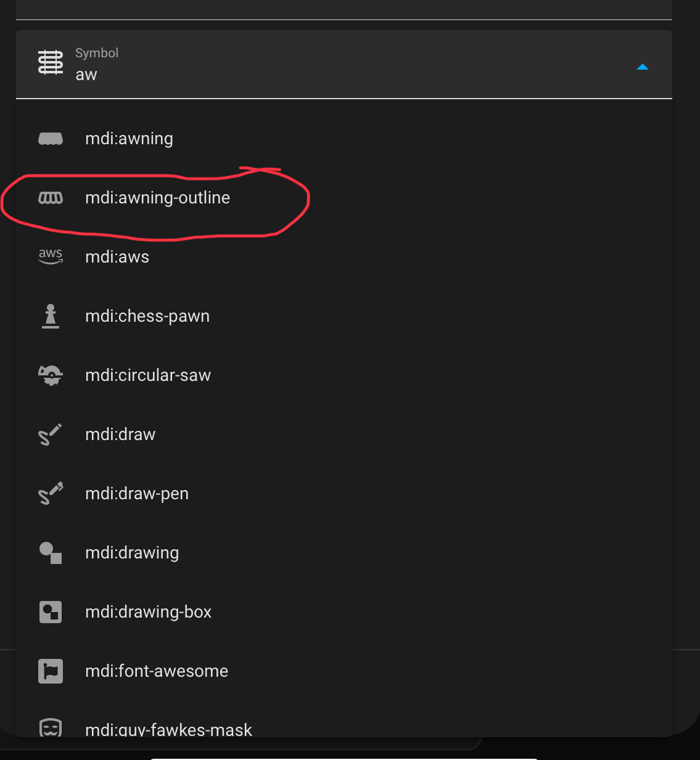Pick the mdi:chess-pawn entry

(147, 316)
